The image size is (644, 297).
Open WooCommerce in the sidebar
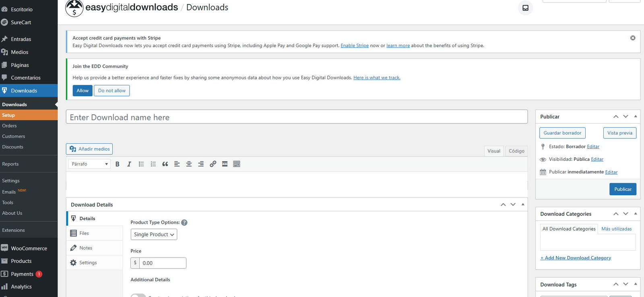coord(29,248)
